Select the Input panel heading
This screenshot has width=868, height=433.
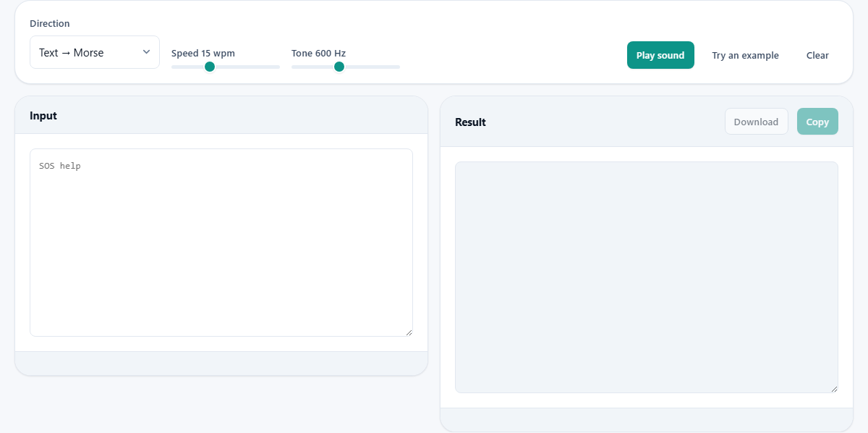click(x=43, y=115)
